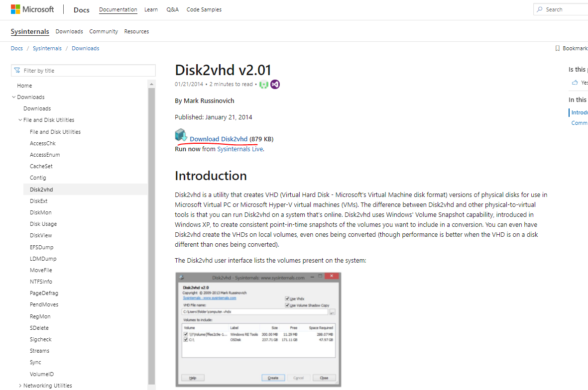The width and height of the screenshot is (588, 390).
Task: Click the thumbs up Yes icon
Action: click(575, 83)
